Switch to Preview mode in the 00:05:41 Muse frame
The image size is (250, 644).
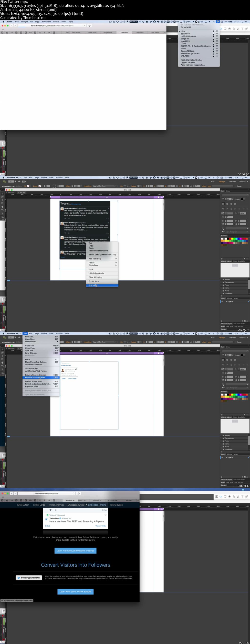[x=232, y=182]
